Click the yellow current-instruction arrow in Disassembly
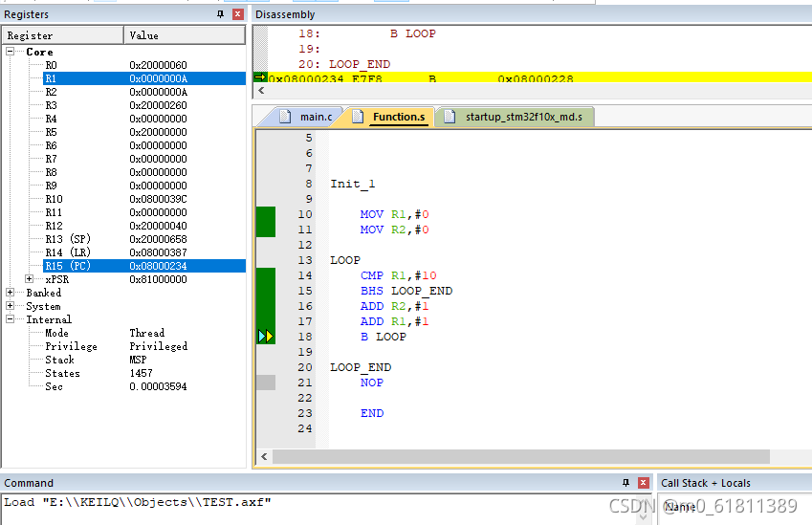The width and height of the screenshot is (812, 525). pyautogui.click(x=260, y=77)
